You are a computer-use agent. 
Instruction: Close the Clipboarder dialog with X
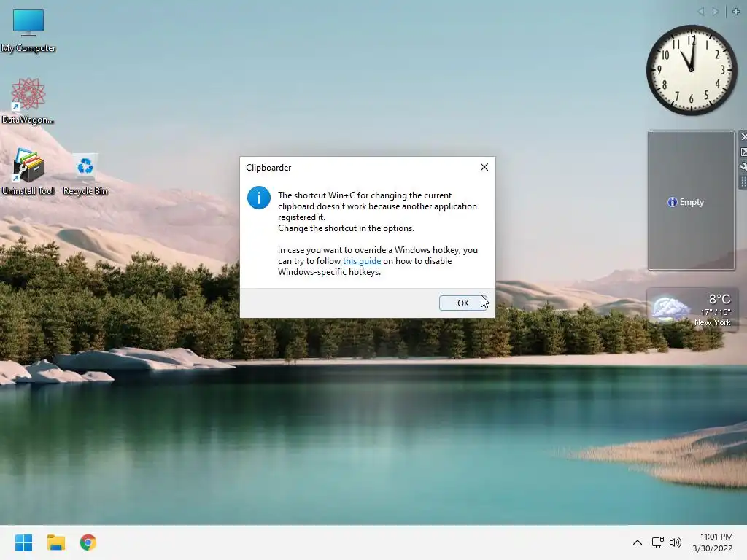[484, 167]
